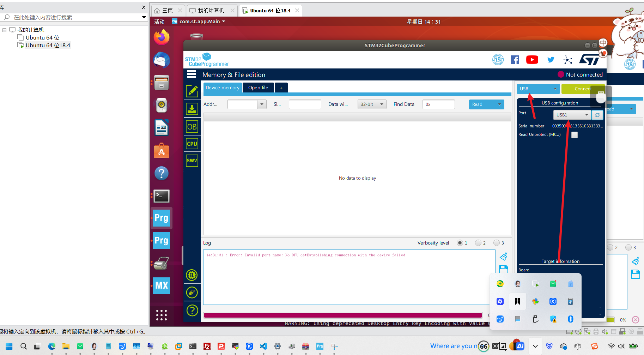Select verbosity level 3 radio button
Screen dimensions: 644x355
[497, 243]
